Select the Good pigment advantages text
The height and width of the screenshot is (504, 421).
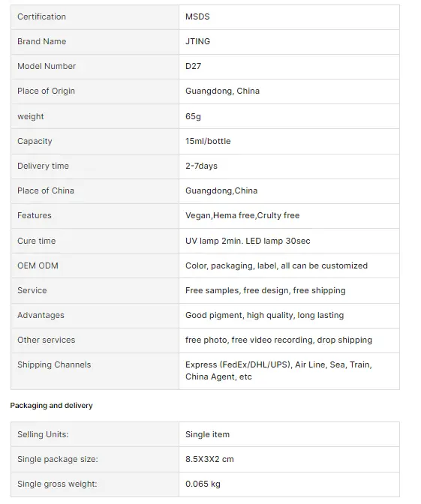264,315
